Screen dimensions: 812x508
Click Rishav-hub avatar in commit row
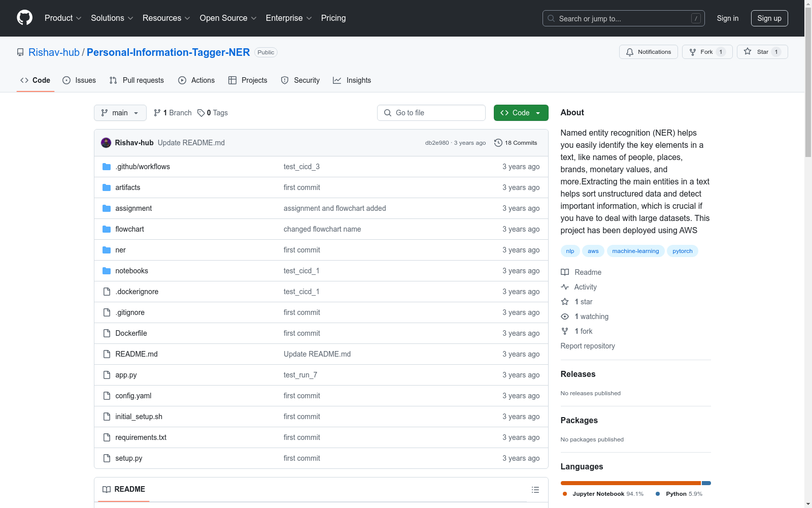(x=106, y=143)
